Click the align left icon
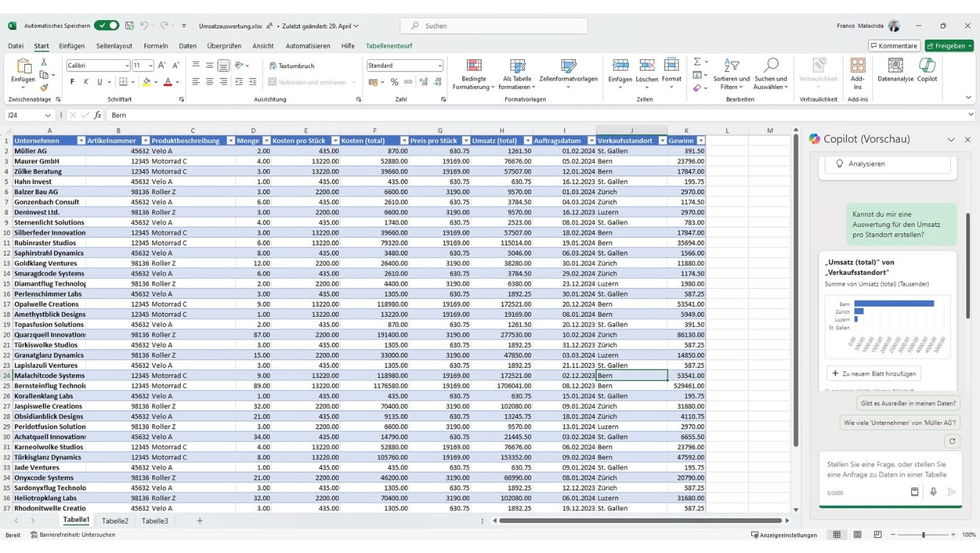980x553 pixels. coord(196,82)
